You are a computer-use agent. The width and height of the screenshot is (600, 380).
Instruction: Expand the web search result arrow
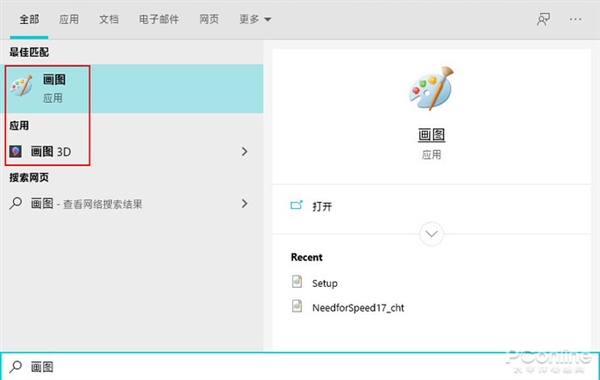click(x=245, y=203)
